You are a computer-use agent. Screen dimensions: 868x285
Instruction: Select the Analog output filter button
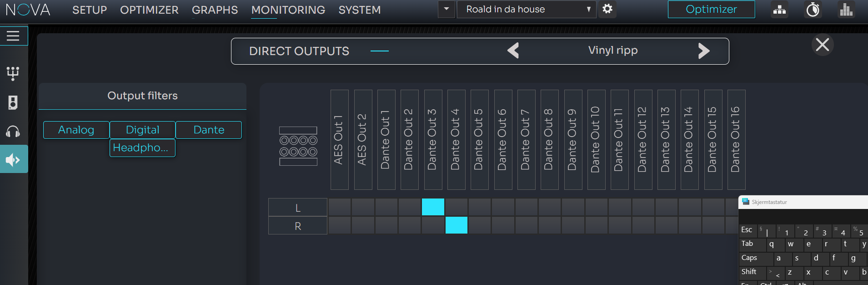(x=76, y=130)
